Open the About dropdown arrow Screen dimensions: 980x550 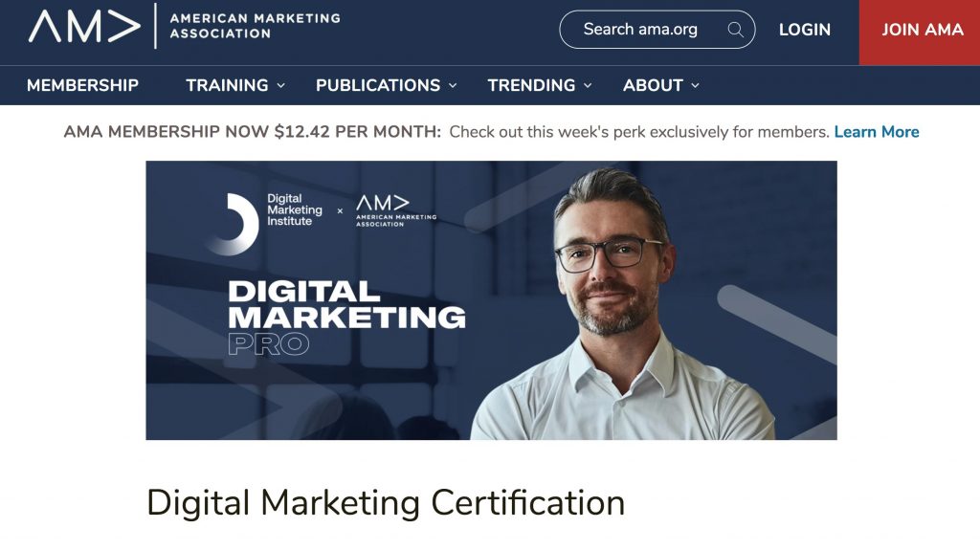tap(696, 86)
